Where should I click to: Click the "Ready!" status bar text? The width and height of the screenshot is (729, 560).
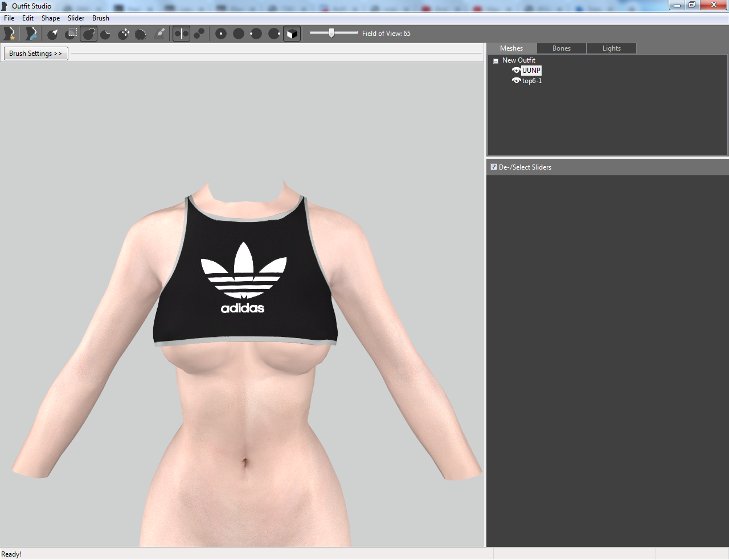(x=11, y=554)
